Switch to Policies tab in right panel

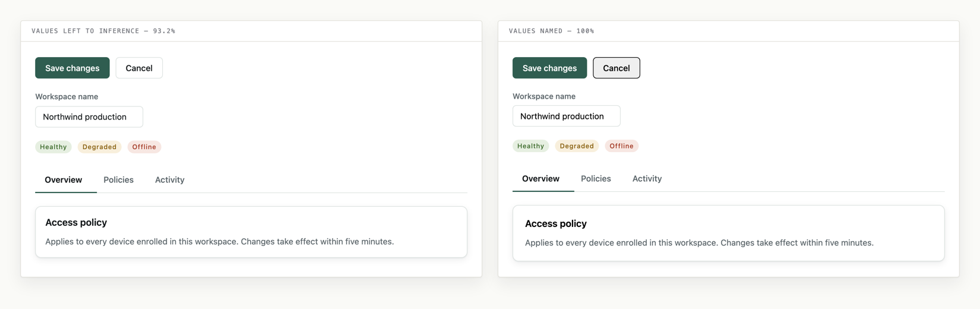click(x=596, y=178)
